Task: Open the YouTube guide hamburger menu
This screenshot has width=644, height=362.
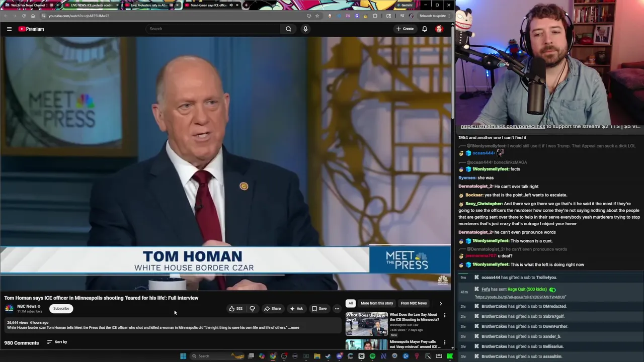Action: coord(9,29)
